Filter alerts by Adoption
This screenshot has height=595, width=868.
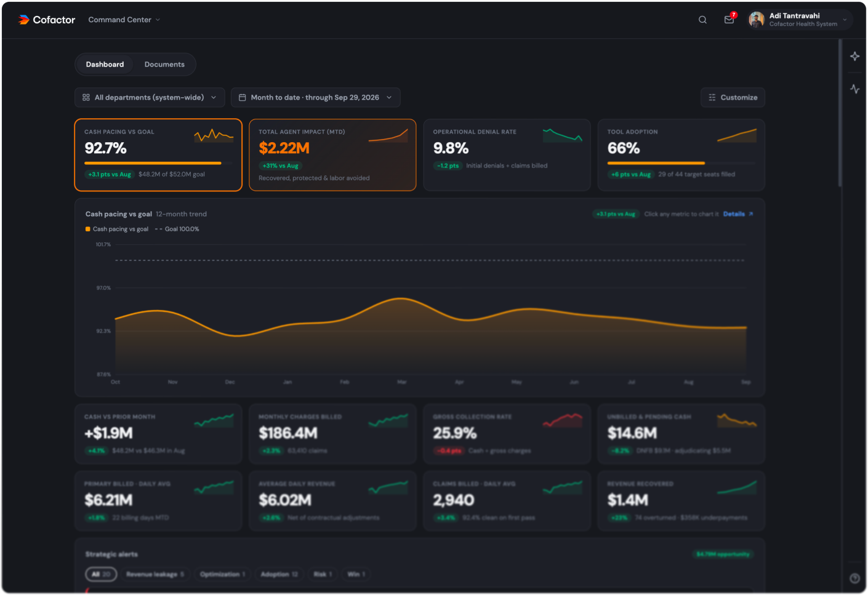tap(279, 574)
